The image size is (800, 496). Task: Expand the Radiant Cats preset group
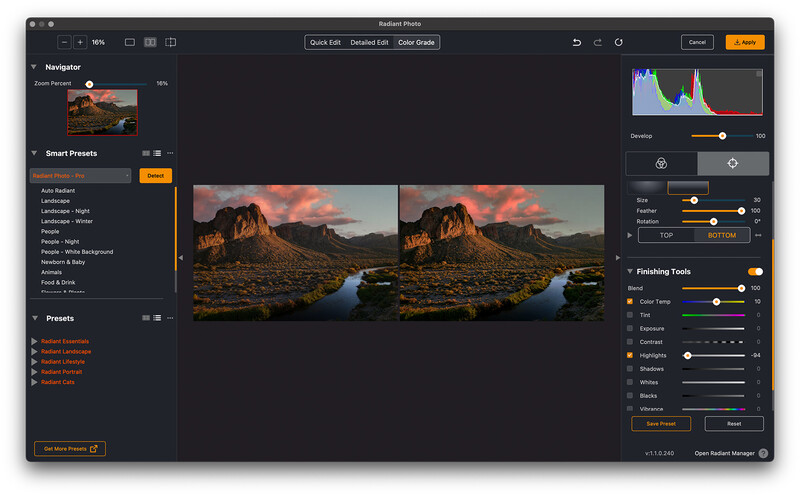pyautogui.click(x=34, y=382)
